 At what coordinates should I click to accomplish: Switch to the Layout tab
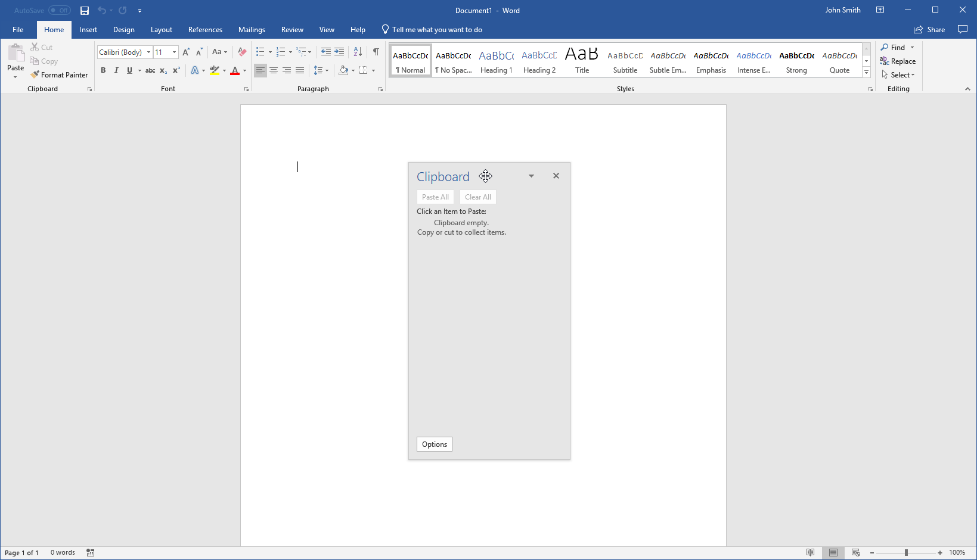161,30
